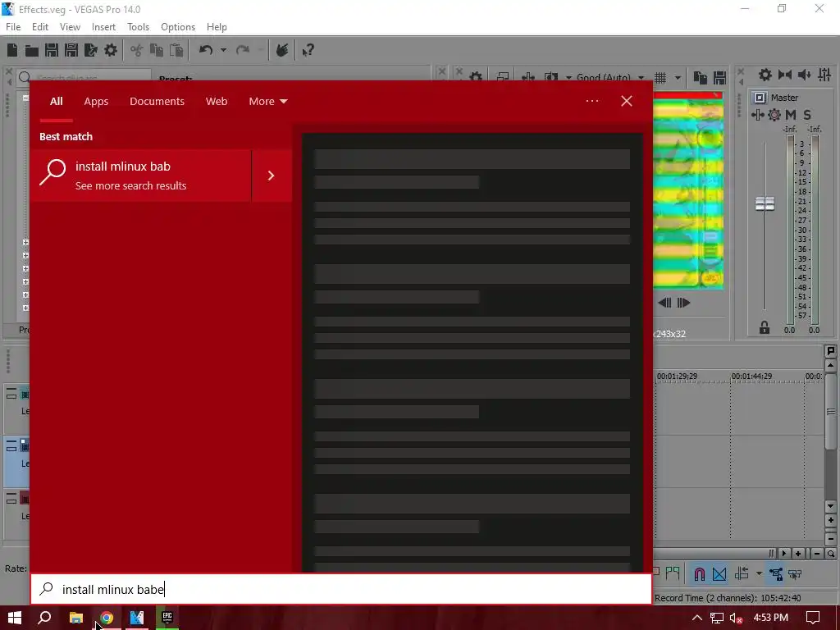Image resolution: width=840 pixels, height=630 pixels.
Task: Toggle Dim Output speaker icon
Action: click(x=804, y=75)
